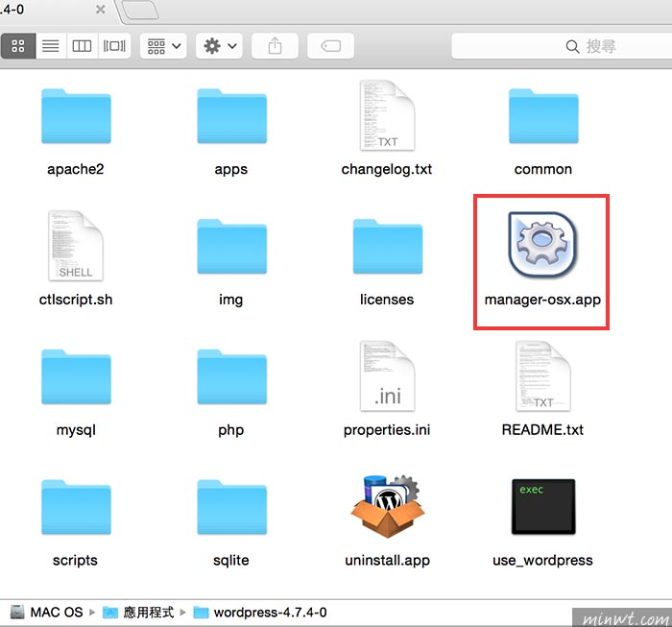Open the licenses folder

point(388,247)
